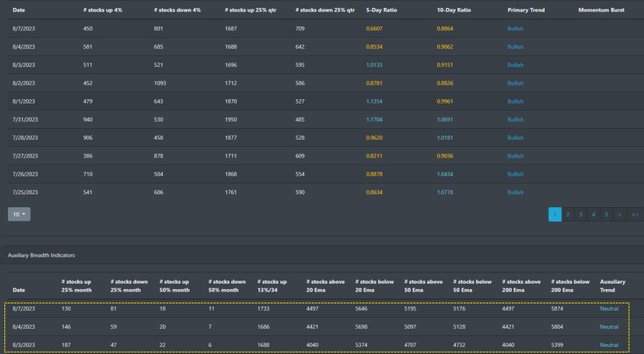The width and height of the screenshot is (644, 354).
Task: Click date cell 7/25/2023
Action: (x=25, y=192)
